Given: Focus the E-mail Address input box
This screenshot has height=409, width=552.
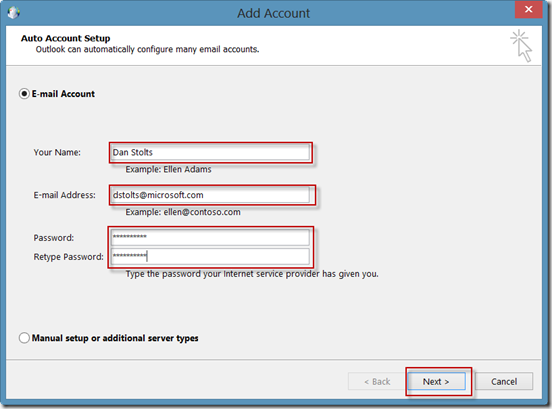Looking at the screenshot, I should pyautogui.click(x=210, y=195).
